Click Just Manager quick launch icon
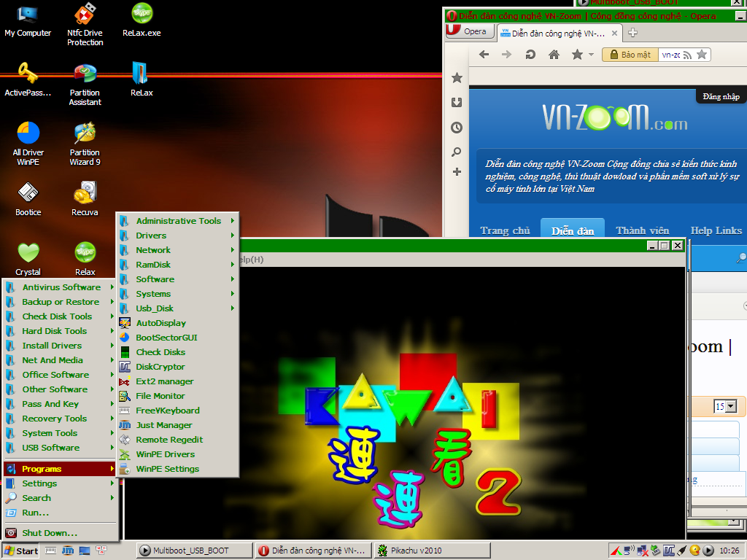The width and height of the screenshot is (747, 560). (x=68, y=551)
